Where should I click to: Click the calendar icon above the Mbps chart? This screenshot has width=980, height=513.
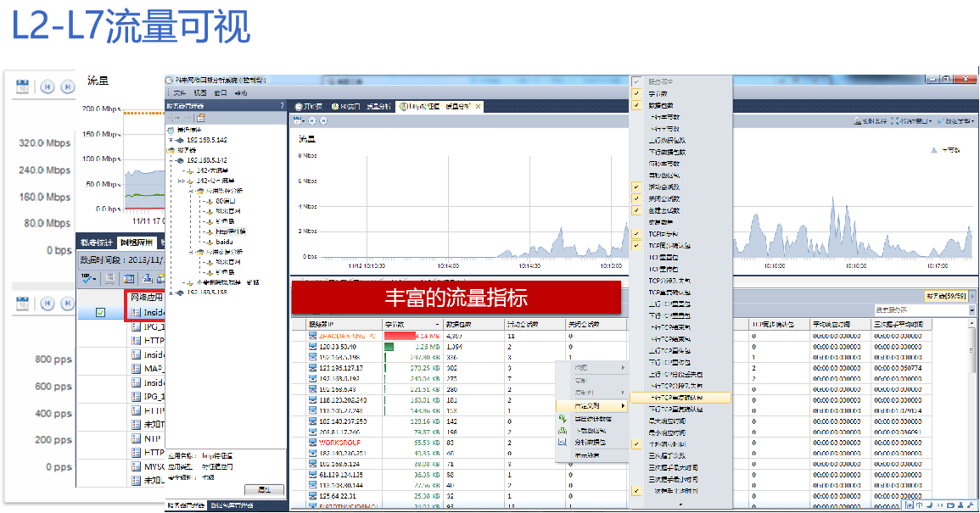[23, 86]
